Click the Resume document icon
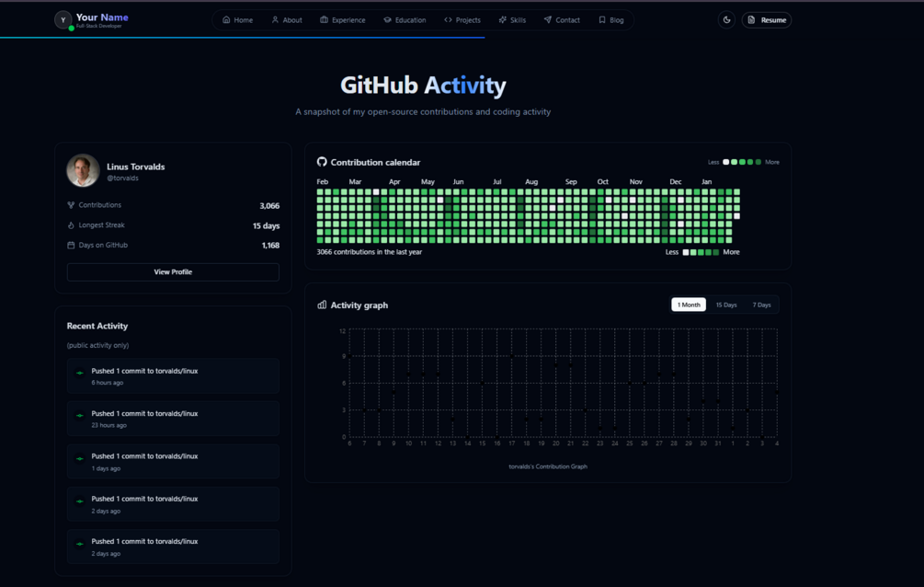The height and width of the screenshot is (587, 924). click(x=751, y=20)
